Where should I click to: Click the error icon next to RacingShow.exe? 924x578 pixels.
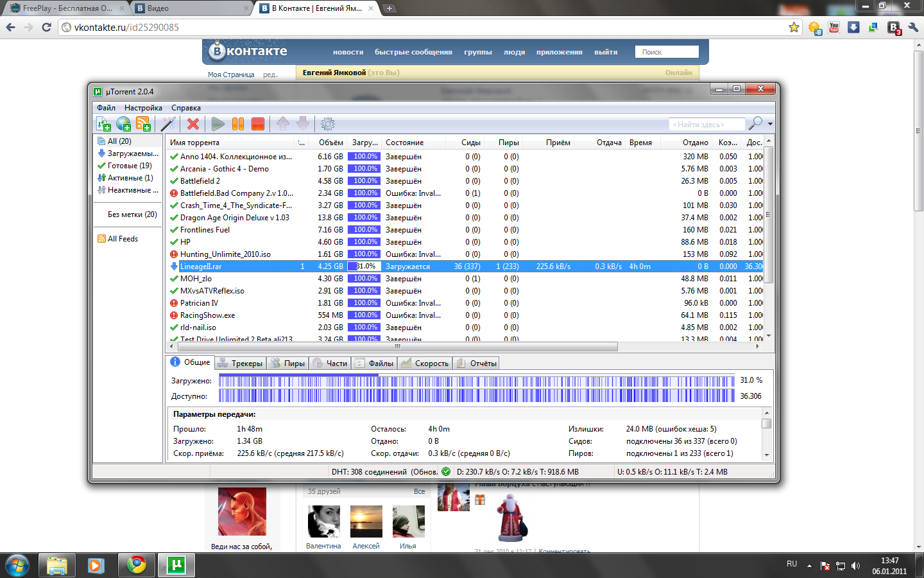point(174,315)
